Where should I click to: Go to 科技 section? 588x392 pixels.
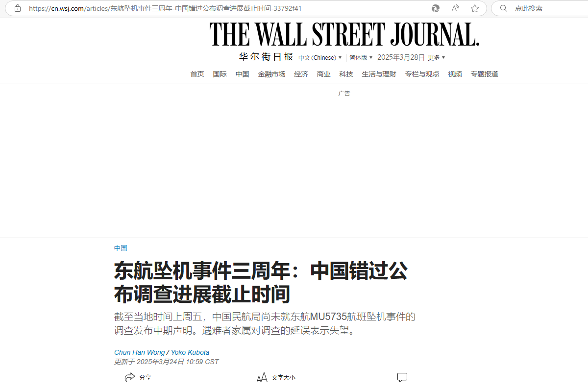point(346,74)
